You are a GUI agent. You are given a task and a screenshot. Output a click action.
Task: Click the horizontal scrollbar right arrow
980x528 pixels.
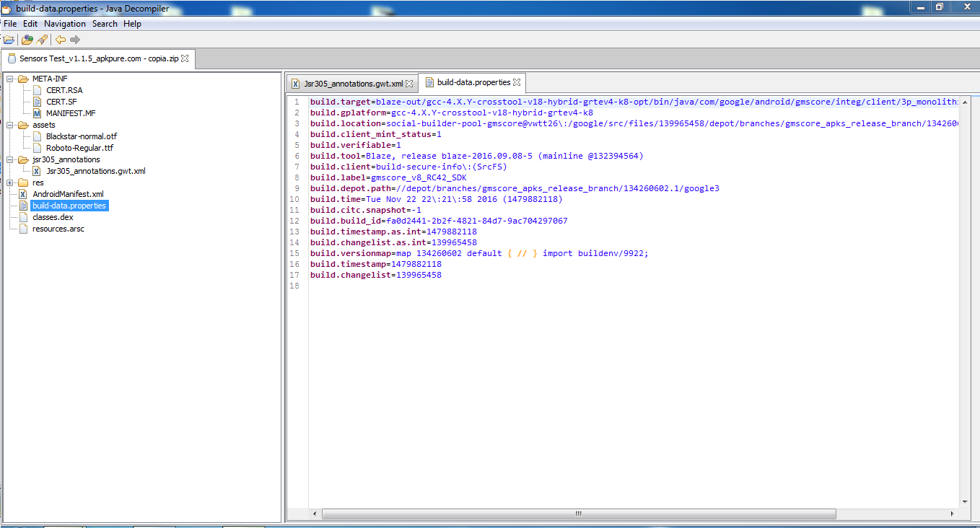[x=953, y=514]
